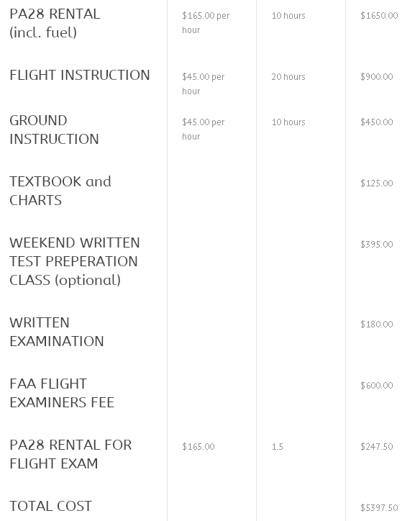The height and width of the screenshot is (521, 420).
Task: Select PA28 RENTAL FOR FLIGHT EXAM label
Action: (x=70, y=454)
